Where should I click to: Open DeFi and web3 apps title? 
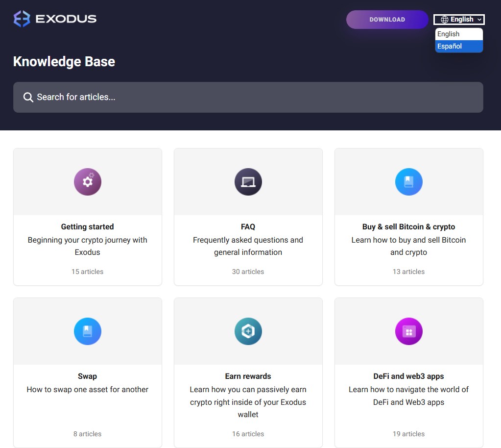(x=408, y=376)
